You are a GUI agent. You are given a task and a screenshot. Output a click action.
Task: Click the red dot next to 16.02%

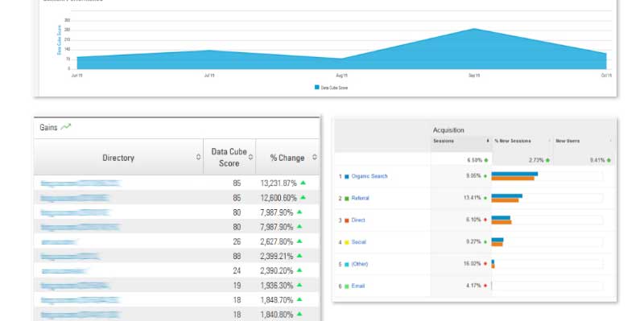point(485,264)
